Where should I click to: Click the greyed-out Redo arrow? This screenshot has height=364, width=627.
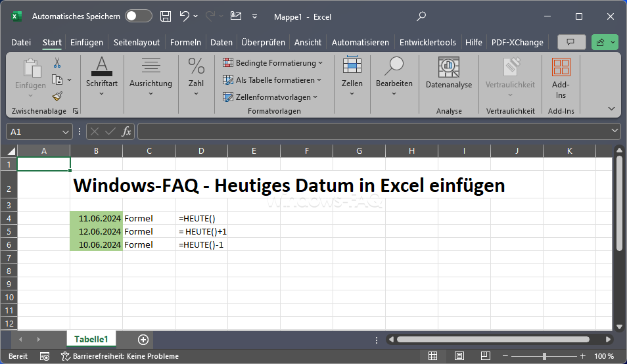point(210,16)
